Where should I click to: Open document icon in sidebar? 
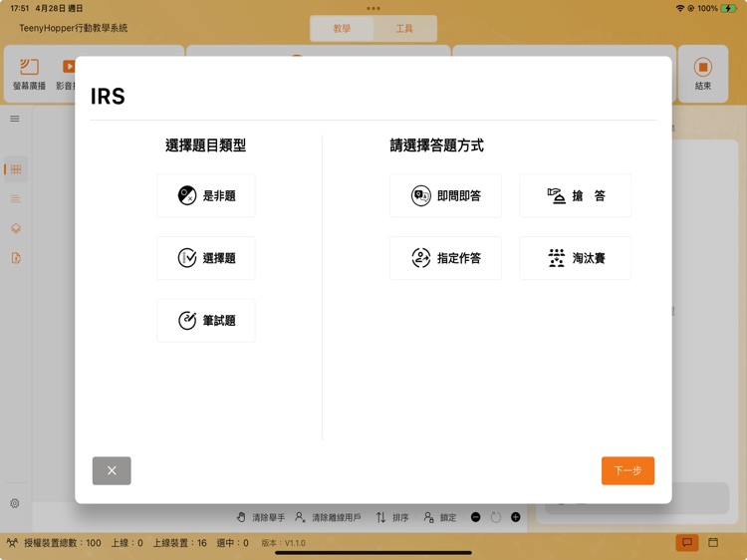click(16, 258)
